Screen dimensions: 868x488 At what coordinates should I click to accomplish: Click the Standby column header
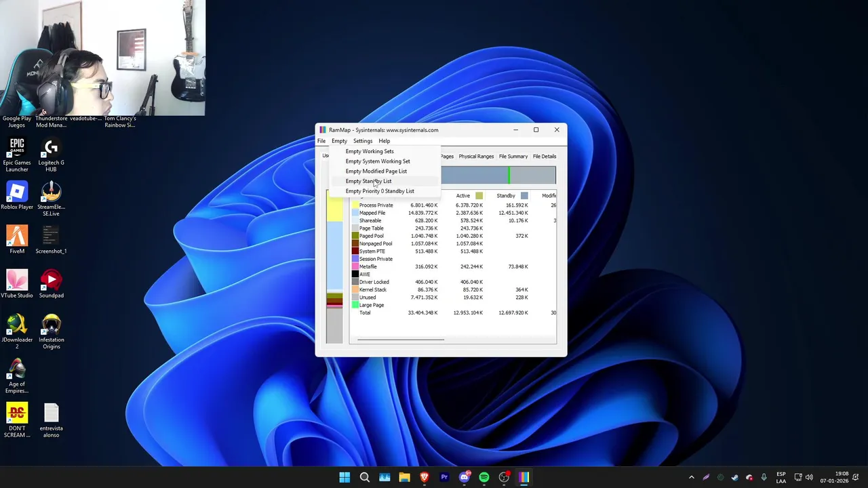point(506,196)
